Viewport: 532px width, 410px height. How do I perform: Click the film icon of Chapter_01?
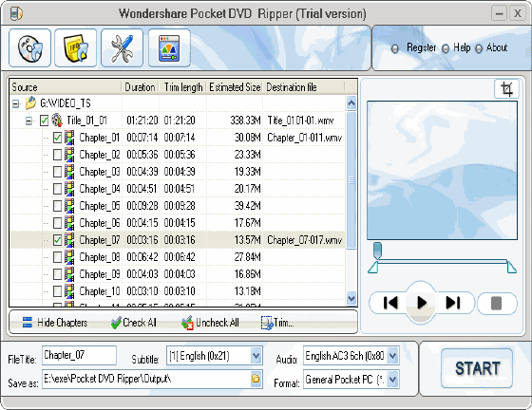(69, 138)
